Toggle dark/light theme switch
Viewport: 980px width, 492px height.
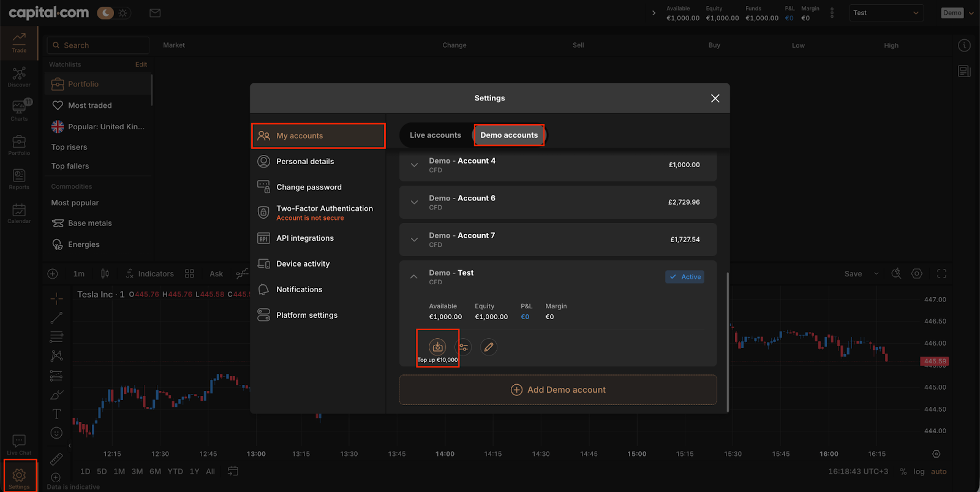coord(114,13)
